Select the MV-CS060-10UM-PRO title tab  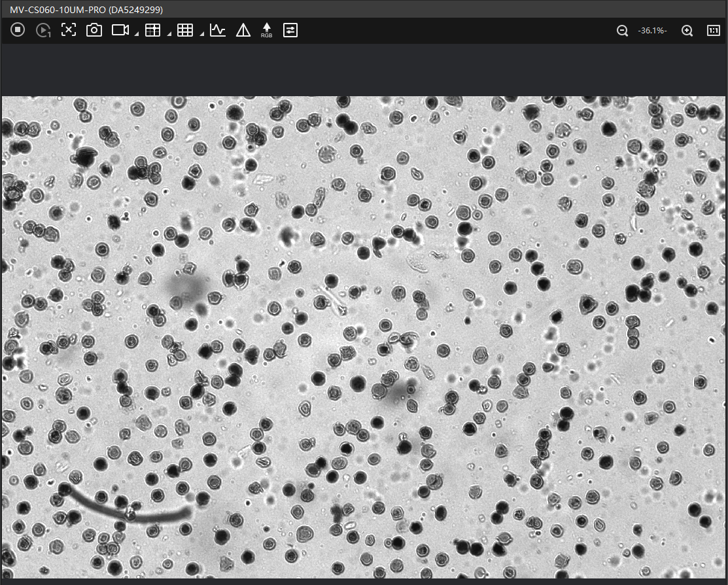point(86,10)
